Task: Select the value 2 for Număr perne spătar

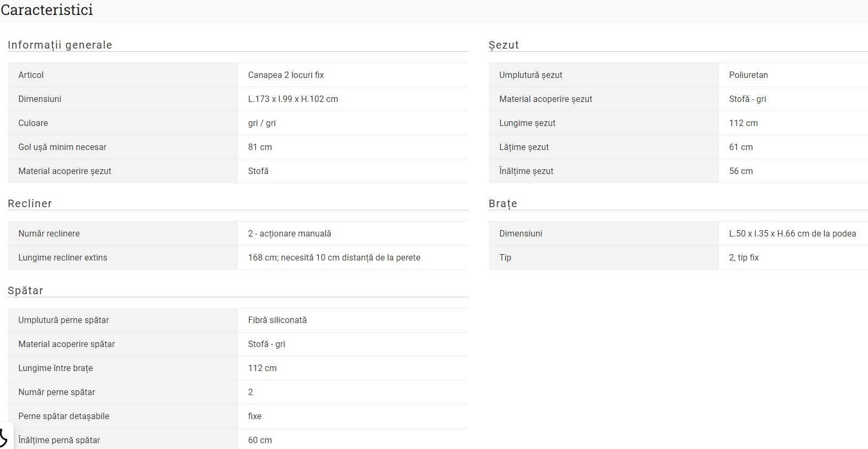Action: pos(250,392)
